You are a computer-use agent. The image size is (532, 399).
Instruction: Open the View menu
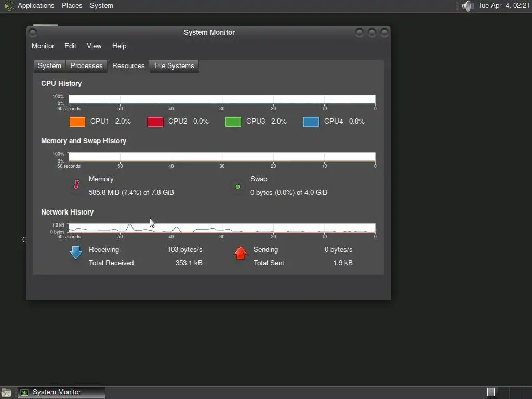point(94,46)
